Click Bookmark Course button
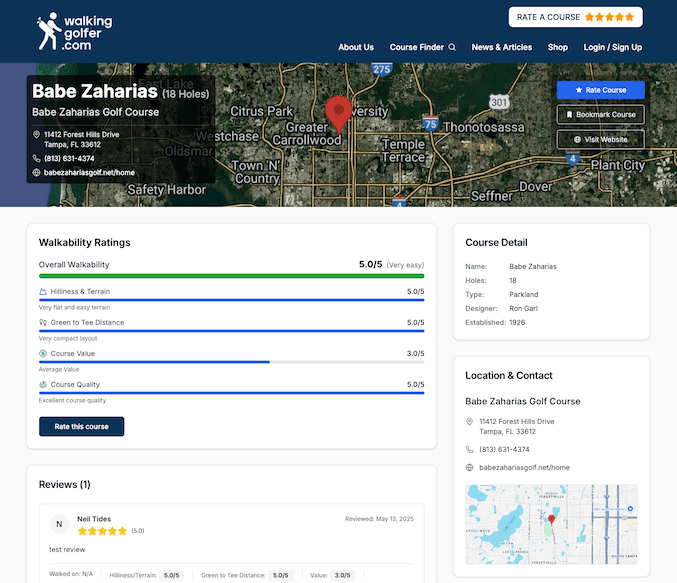 point(601,114)
